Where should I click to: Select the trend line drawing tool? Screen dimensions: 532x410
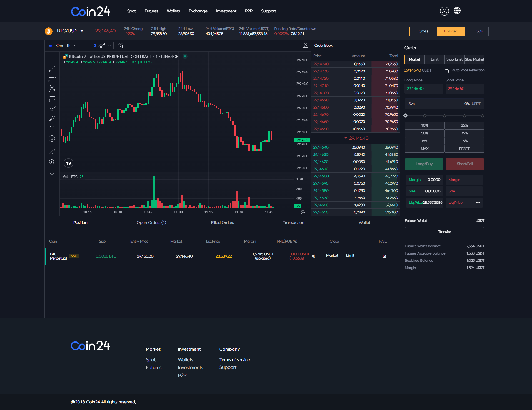coord(52,69)
